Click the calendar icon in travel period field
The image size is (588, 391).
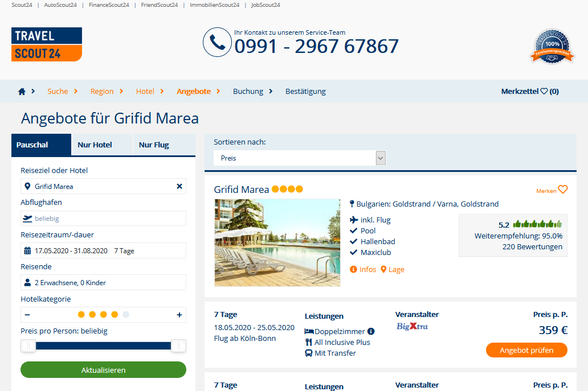27,250
